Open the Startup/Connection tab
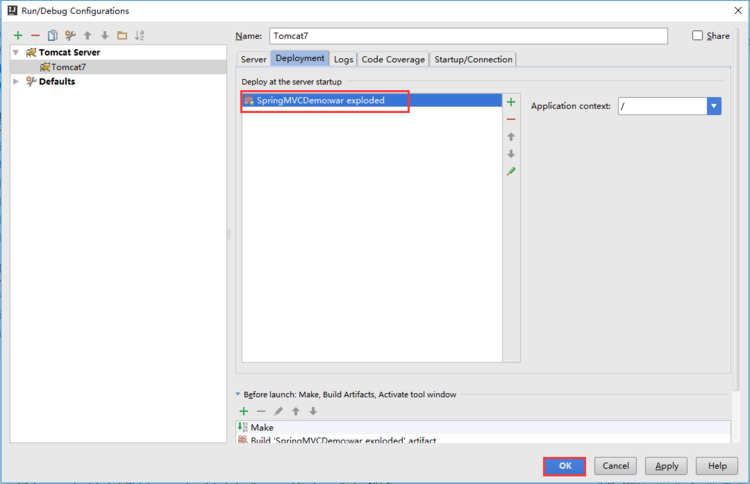 click(473, 59)
